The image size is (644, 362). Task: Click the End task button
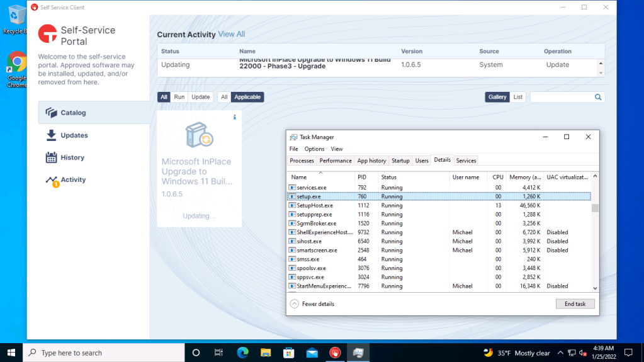click(x=575, y=304)
